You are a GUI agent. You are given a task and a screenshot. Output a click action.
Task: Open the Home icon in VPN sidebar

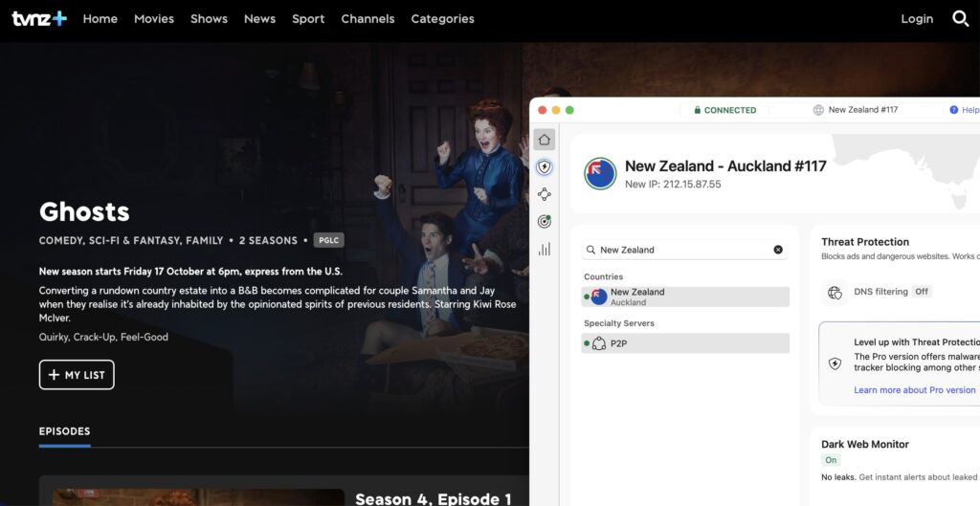point(545,140)
